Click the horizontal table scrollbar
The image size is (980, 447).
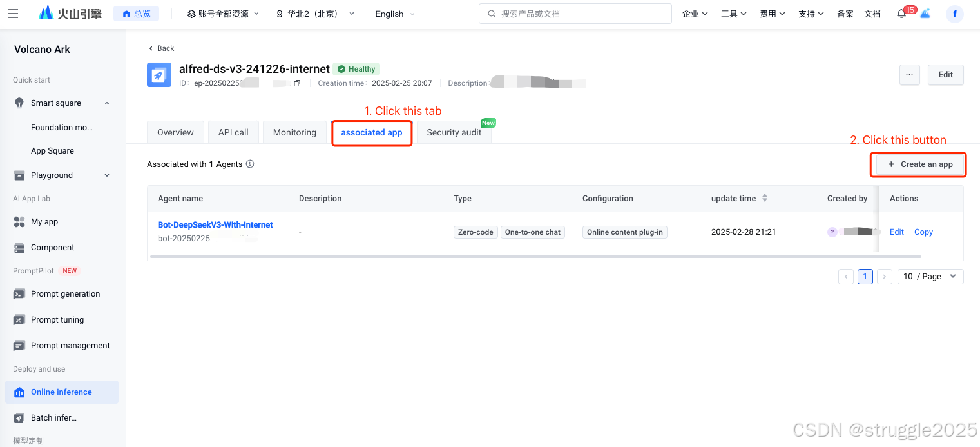pyautogui.click(x=535, y=257)
